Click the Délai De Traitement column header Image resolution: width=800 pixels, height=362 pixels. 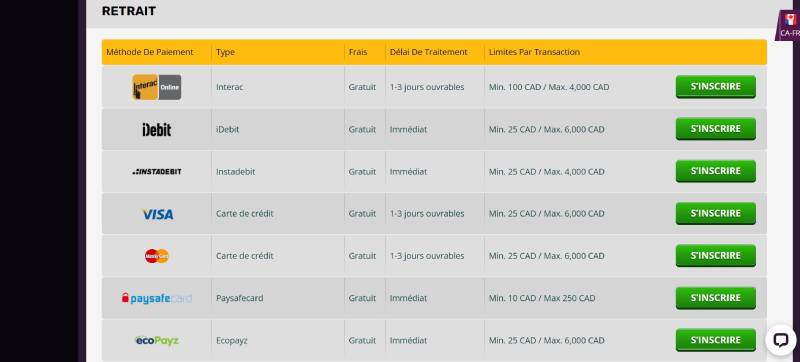[x=429, y=52]
